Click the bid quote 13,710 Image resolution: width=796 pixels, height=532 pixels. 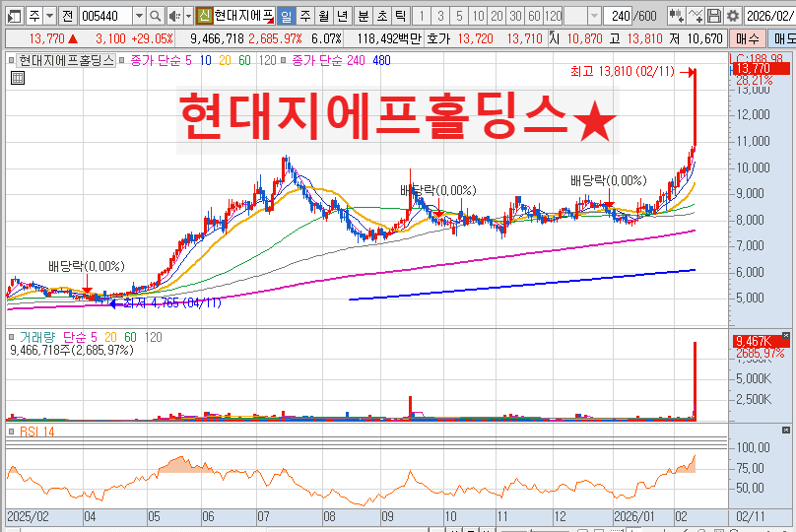tap(524, 38)
